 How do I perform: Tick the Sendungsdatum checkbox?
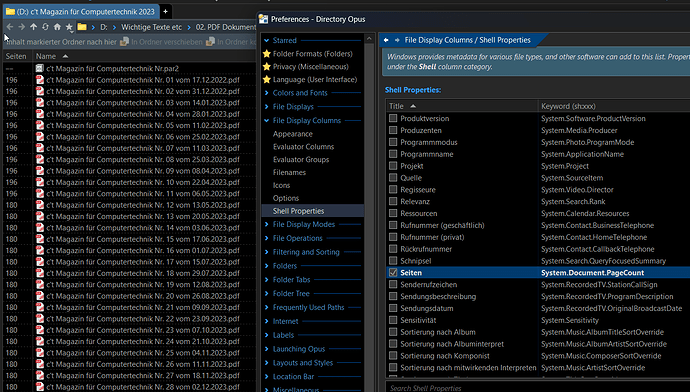393,308
